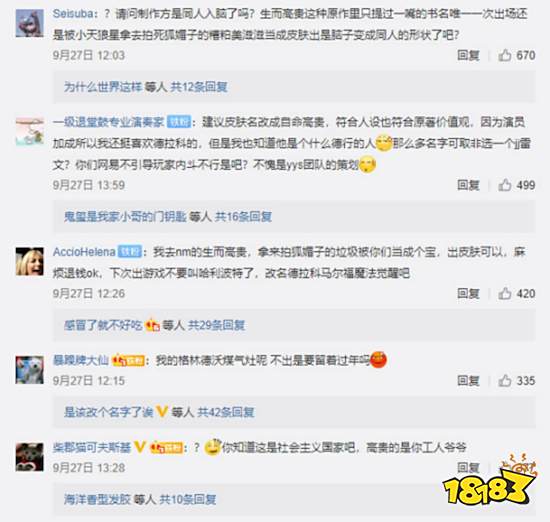Like AccioHelena's comment with 420 likes
This screenshot has width=550, height=522.
pyautogui.click(x=504, y=293)
